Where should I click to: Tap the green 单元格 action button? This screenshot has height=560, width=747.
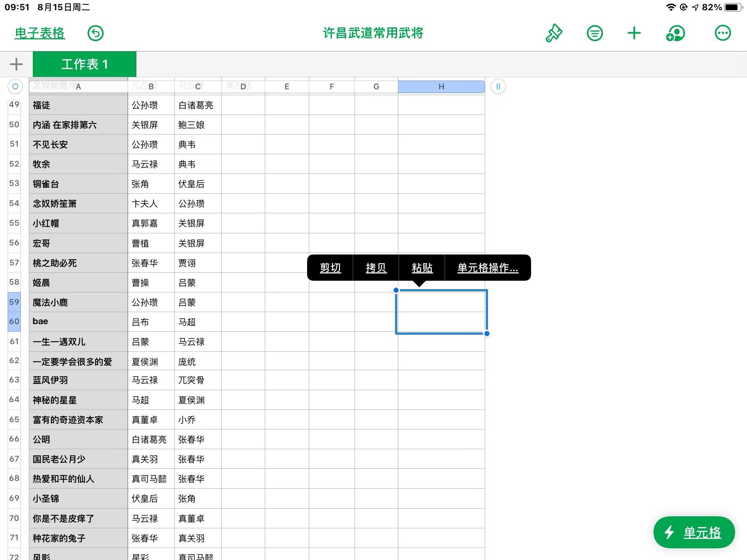click(694, 532)
